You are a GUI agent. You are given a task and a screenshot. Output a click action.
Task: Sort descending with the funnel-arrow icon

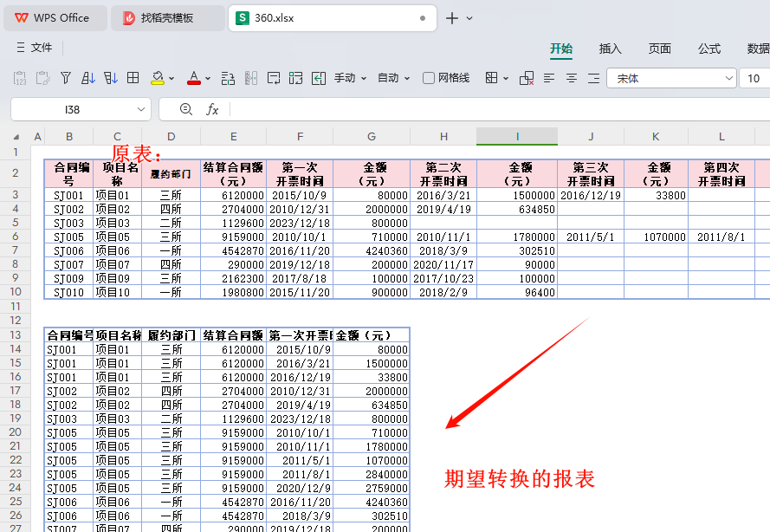coord(111,78)
